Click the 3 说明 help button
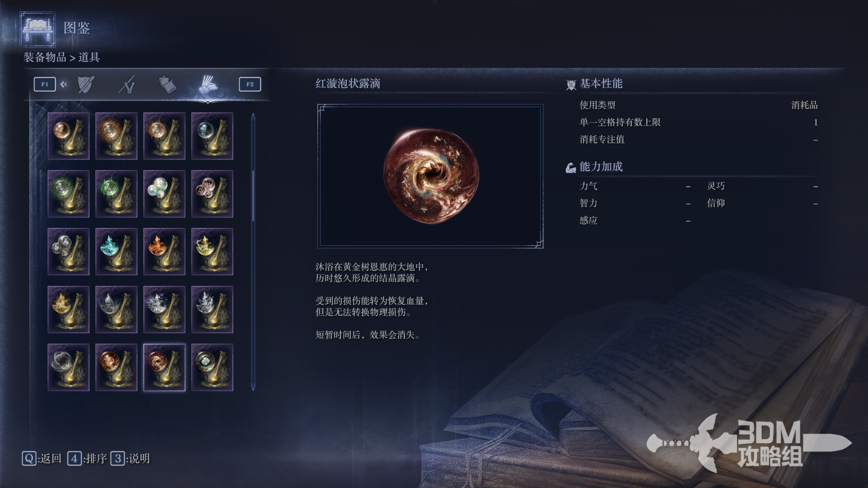This screenshot has width=868, height=488. (x=130, y=459)
